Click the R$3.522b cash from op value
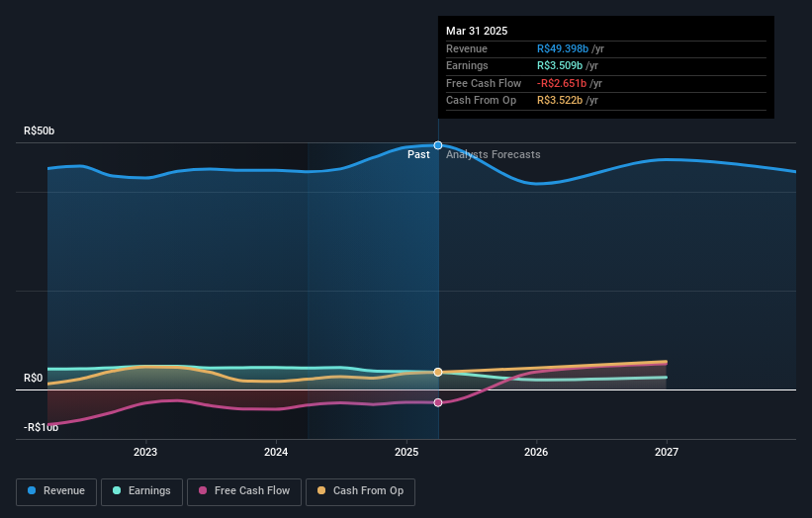The height and width of the screenshot is (518, 812). 560,101
